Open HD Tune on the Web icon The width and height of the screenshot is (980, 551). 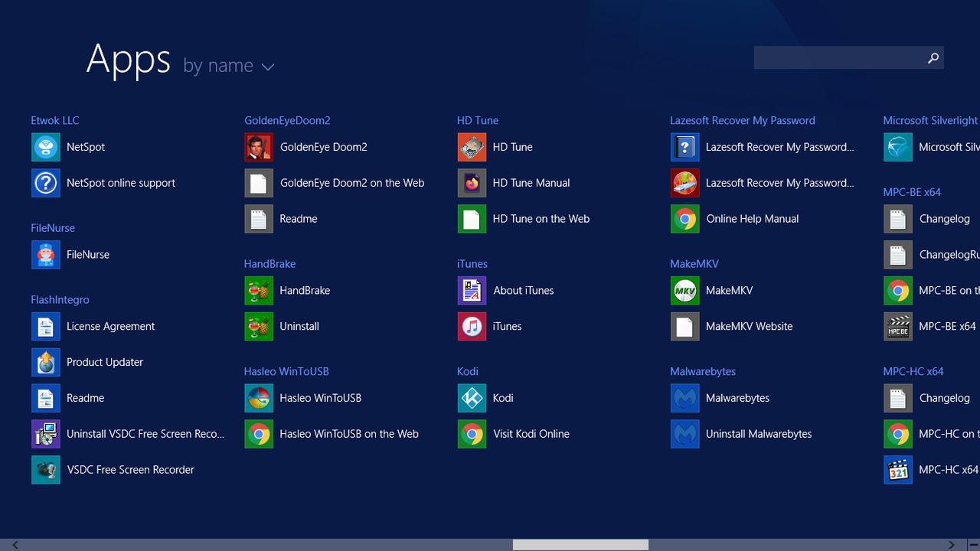point(472,219)
